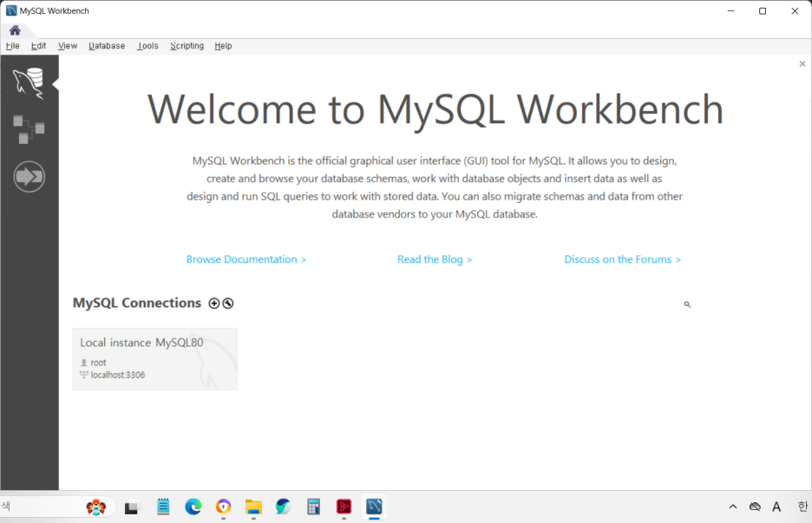Open the Database menu
The image size is (812, 523).
pos(107,46)
